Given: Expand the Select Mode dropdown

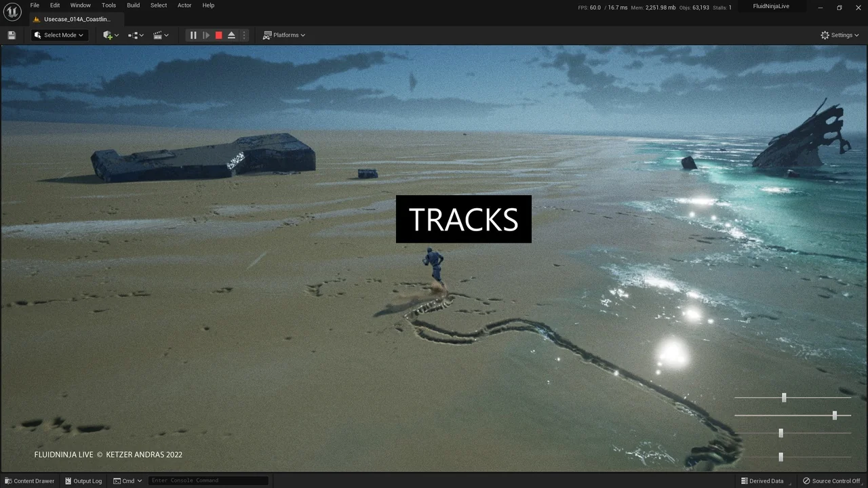Looking at the screenshot, I should tap(60, 35).
